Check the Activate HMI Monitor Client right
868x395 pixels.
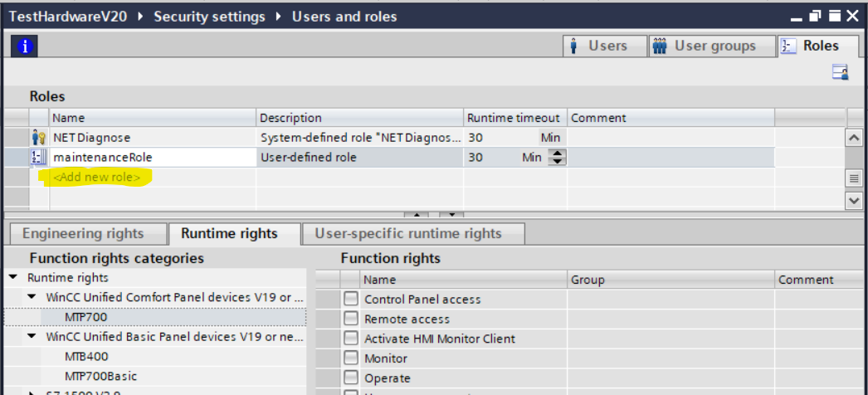coord(352,339)
